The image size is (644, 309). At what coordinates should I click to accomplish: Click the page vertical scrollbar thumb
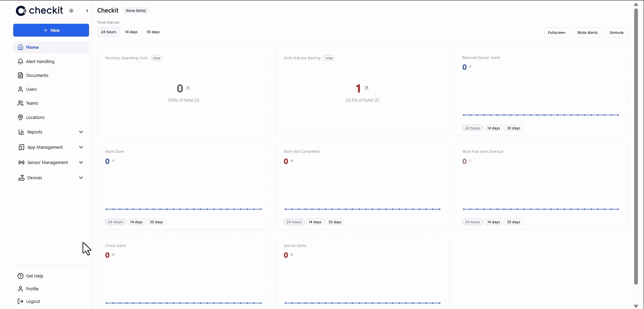coord(636,146)
